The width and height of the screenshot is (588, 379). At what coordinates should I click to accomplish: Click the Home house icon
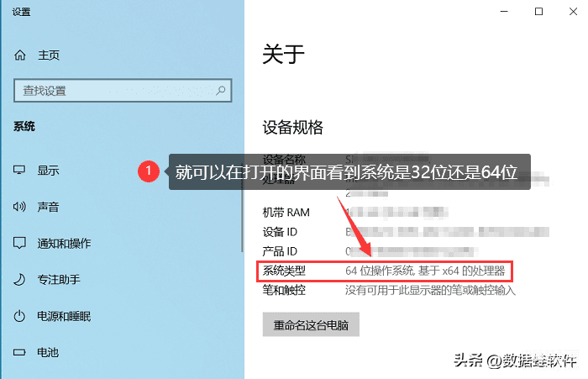coord(20,55)
